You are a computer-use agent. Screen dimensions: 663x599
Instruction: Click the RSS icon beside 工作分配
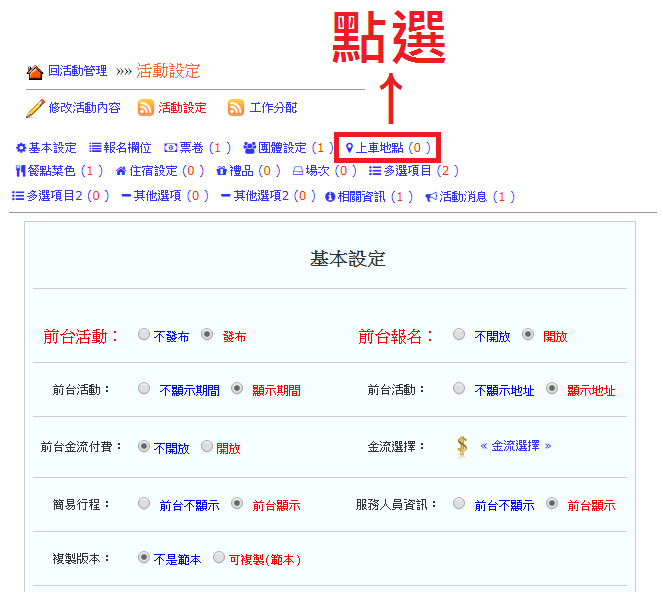click(x=236, y=108)
